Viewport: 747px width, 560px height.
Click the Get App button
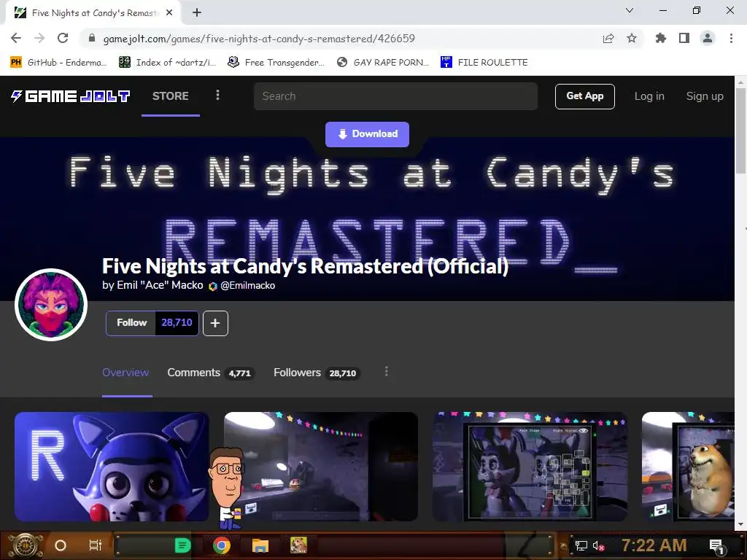point(584,96)
